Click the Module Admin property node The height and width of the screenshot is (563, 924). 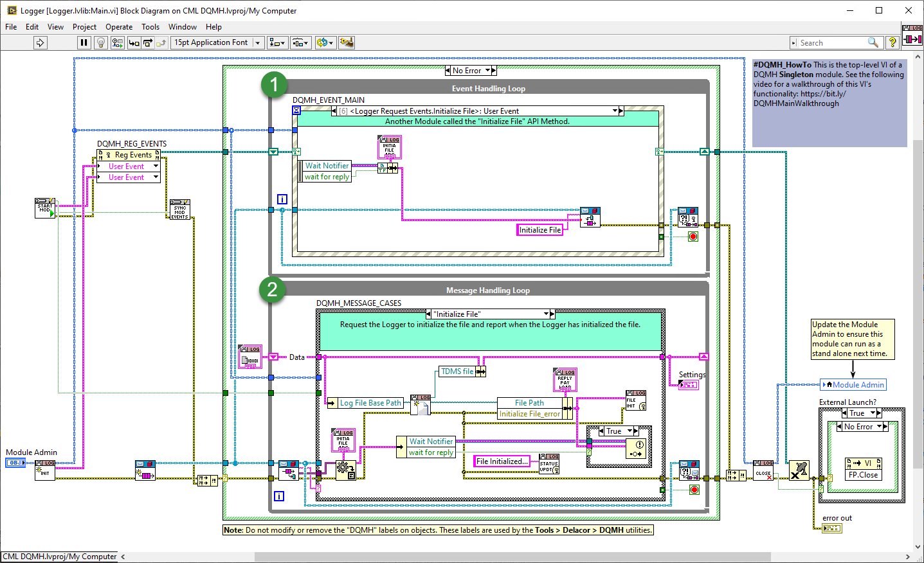[x=854, y=385]
